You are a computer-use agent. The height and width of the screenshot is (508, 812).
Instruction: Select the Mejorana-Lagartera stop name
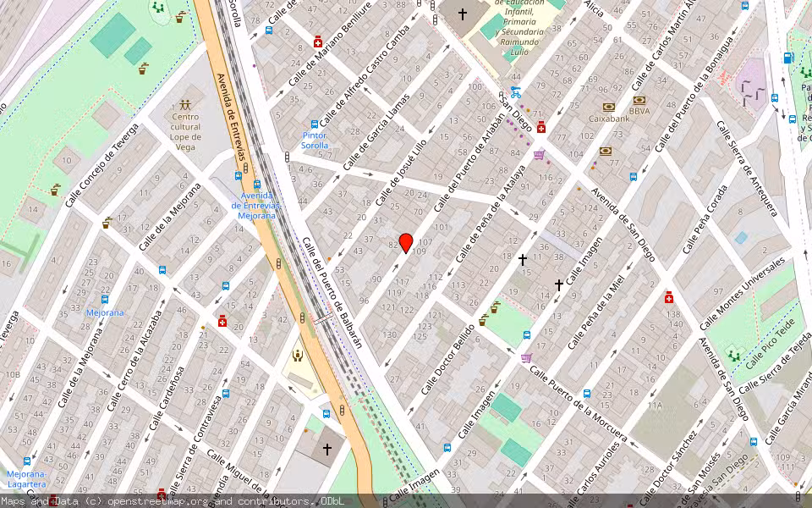[26, 479]
